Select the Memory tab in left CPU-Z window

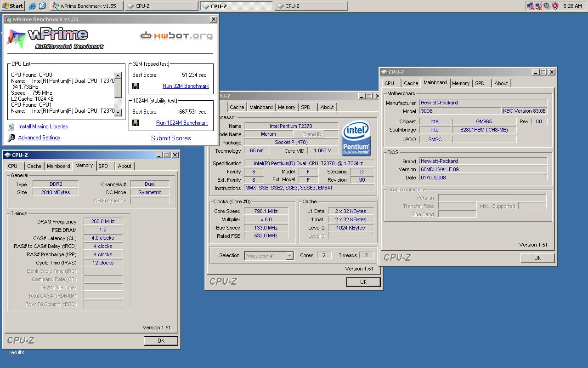[x=84, y=165]
